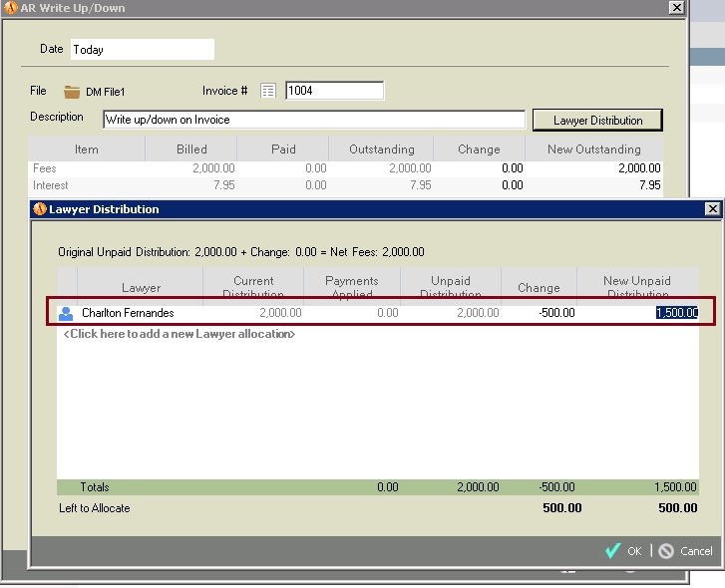Click the DM File1 folder icon

[x=72, y=92]
